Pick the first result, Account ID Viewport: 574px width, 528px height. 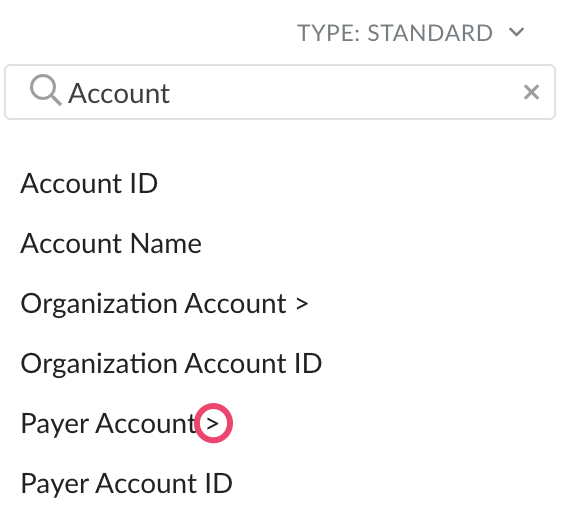point(89,183)
